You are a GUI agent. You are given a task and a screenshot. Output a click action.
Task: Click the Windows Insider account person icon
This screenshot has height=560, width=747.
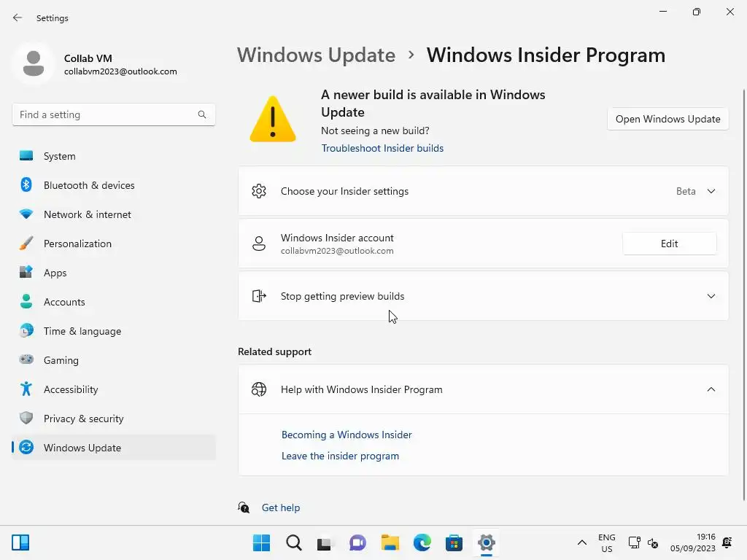[259, 244]
